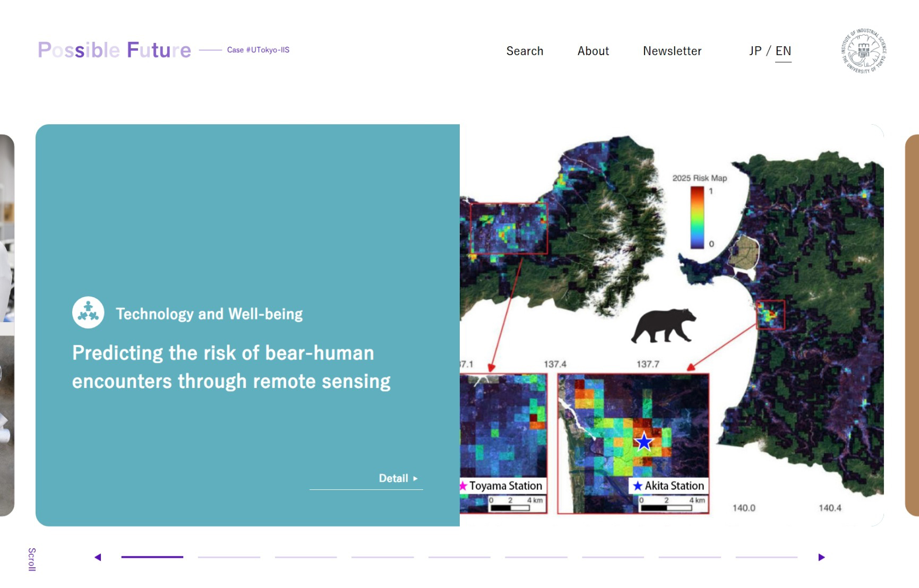Screen dimensions: 919x588
Task: Click the Technology and Well-being label
Action: click(x=209, y=314)
